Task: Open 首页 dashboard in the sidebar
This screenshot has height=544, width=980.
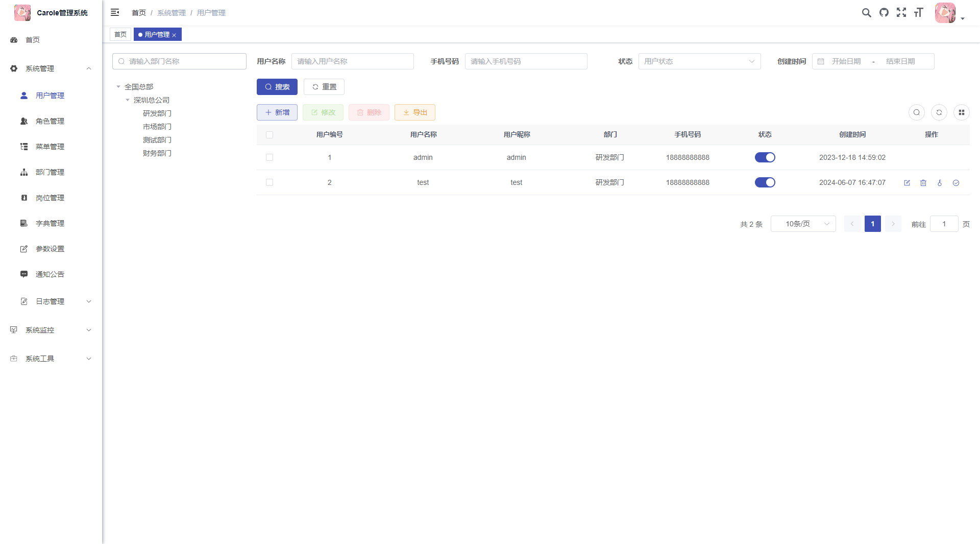Action: pos(51,40)
